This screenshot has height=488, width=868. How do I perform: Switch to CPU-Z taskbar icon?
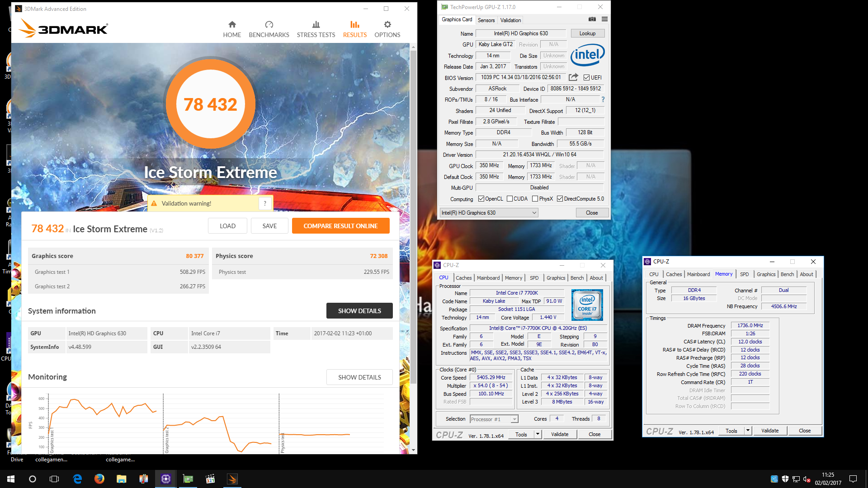(x=166, y=479)
